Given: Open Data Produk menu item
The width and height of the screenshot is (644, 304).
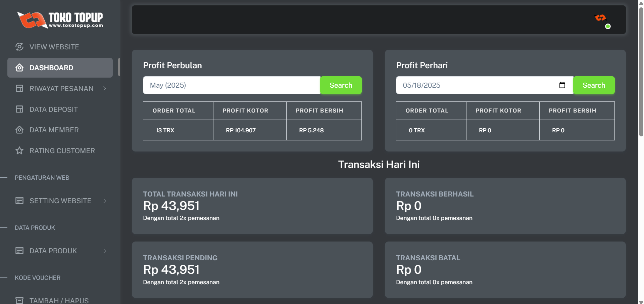Looking at the screenshot, I should coord(60,251).
